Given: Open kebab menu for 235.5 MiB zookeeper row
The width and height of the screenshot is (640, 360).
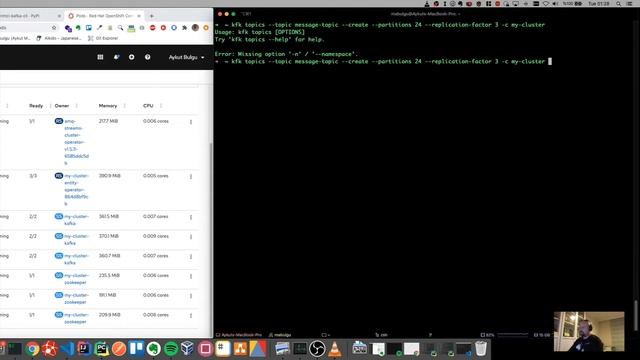Looking at the screenshot, I should pos(191,276).
